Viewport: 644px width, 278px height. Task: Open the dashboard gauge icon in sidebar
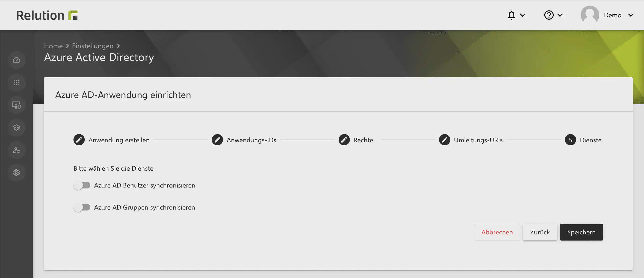16,60
